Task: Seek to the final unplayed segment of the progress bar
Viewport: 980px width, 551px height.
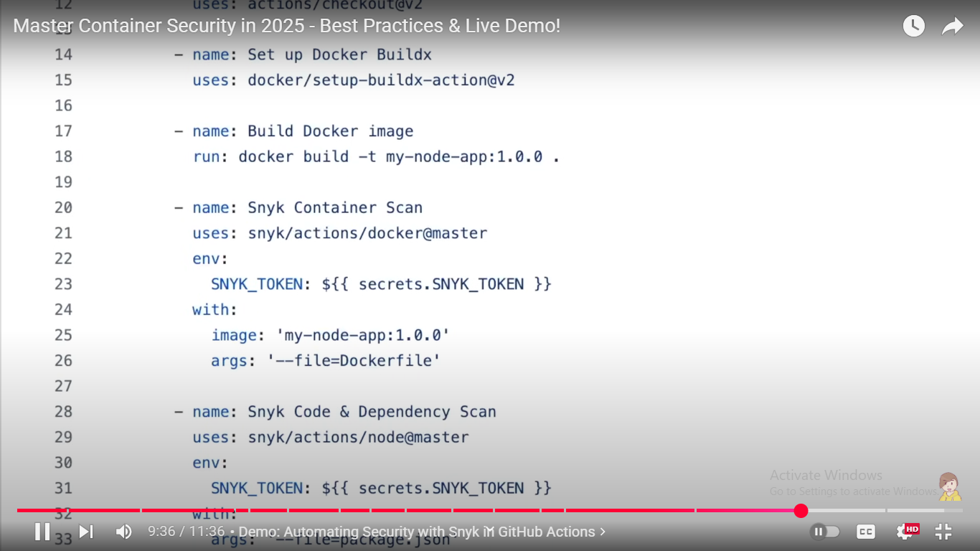Action: (x=924, y=511)
